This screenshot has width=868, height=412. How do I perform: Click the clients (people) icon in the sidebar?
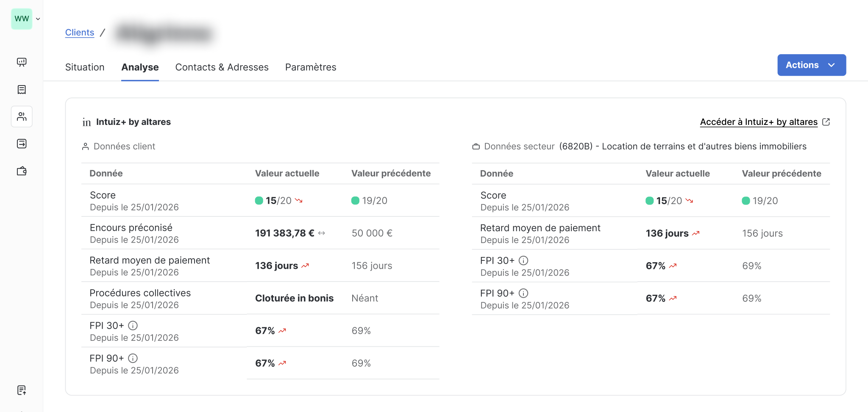22,116
